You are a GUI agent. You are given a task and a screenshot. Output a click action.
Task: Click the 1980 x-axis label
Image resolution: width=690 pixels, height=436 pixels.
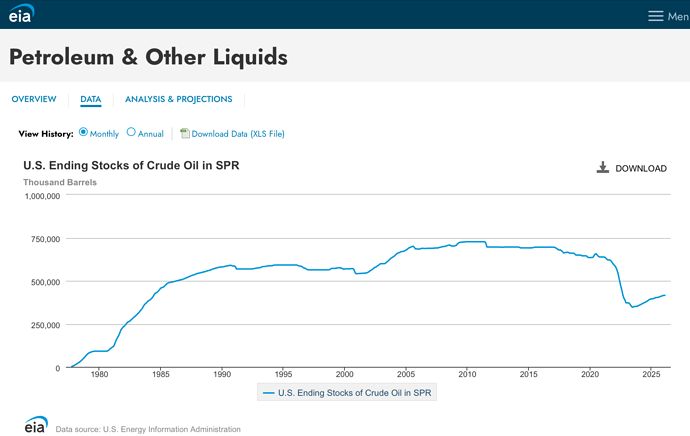pyautogui.click(x=99, y=374)
